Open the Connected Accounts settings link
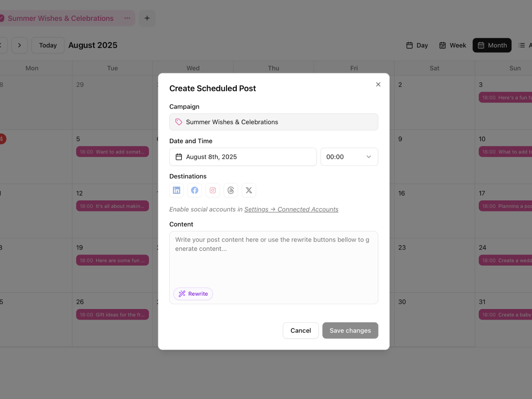This screenshot has height=399, width=532. coord(291,209)
